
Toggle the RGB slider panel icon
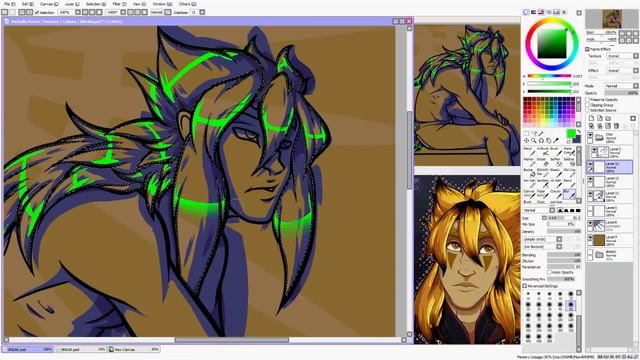(x=533, y=12)
